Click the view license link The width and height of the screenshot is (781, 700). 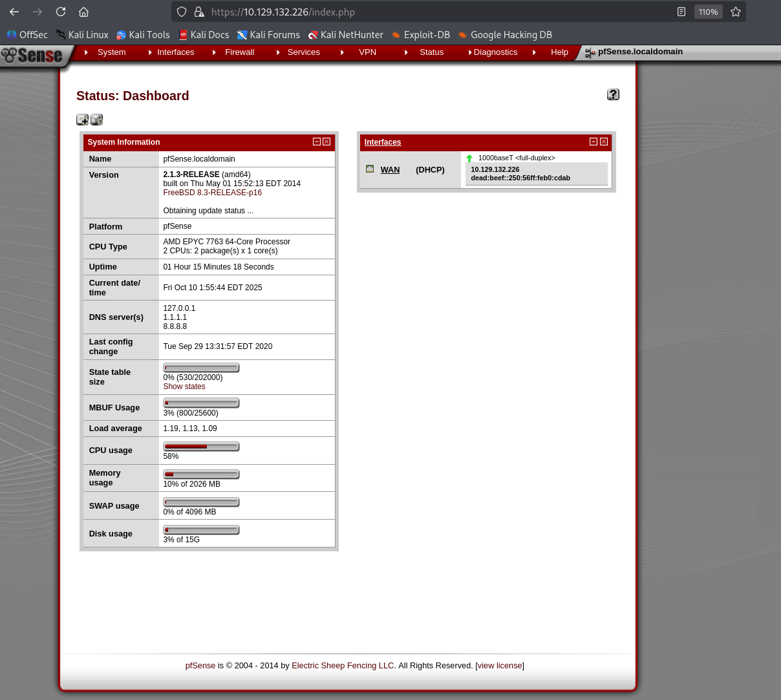(x=500, y=666)
